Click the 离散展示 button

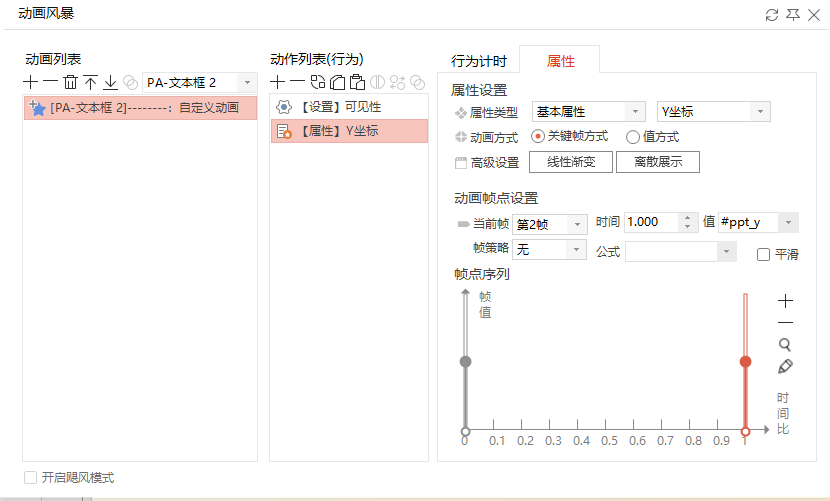click(658, 162)
